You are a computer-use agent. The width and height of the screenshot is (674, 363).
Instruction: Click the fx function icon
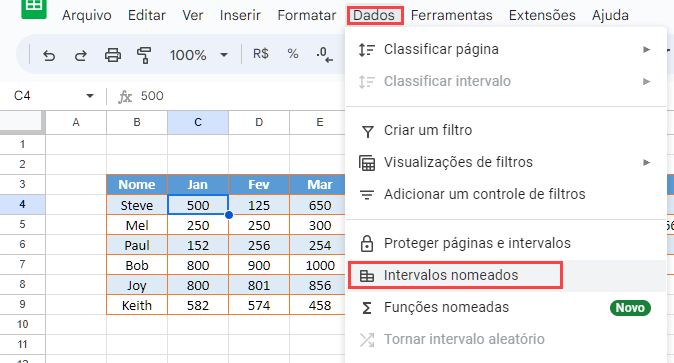[x=125, y=96]
